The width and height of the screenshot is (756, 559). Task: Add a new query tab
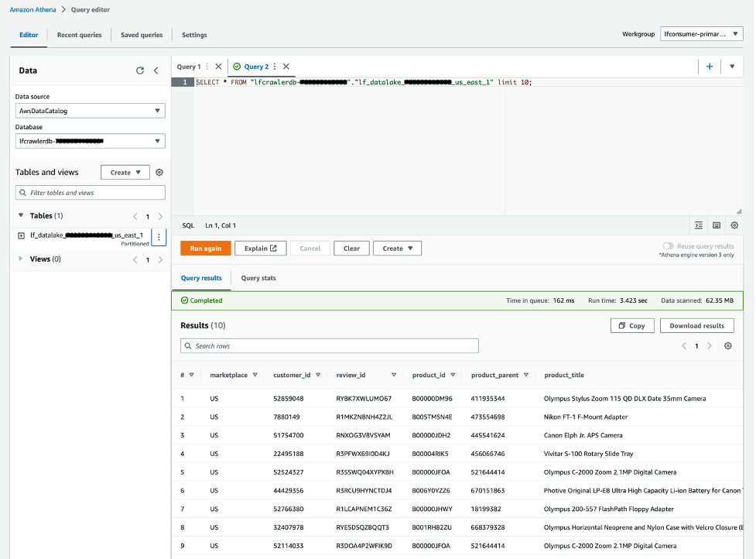tap(709, 67)
